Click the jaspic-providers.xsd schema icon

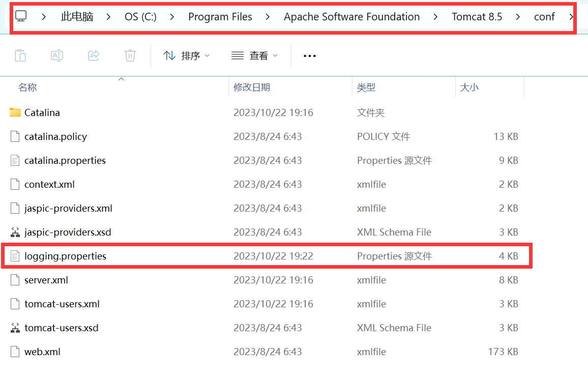pos(15,232)
